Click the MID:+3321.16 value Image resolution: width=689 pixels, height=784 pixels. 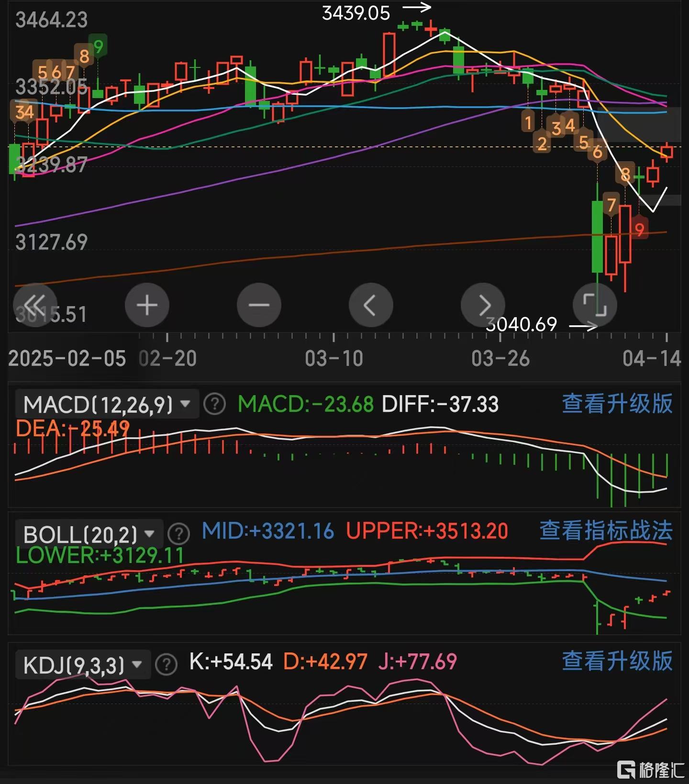click(268, 531)
